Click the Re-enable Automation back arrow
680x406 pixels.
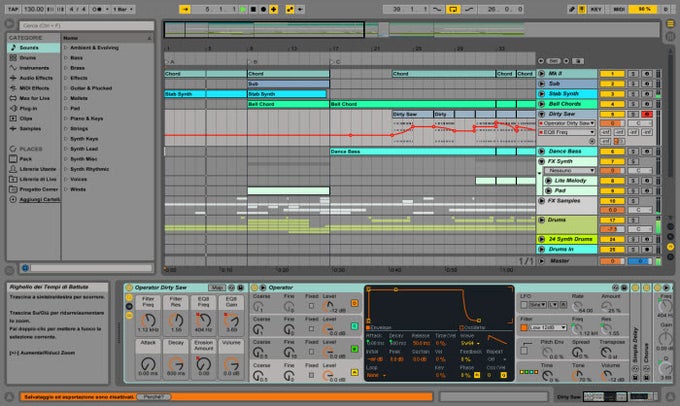[x=300, y=9]
